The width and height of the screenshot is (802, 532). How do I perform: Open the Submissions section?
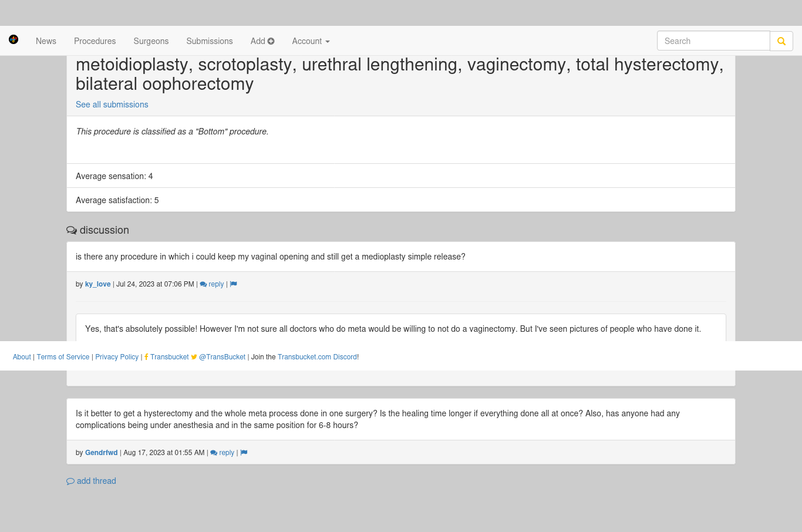(210, 41)
